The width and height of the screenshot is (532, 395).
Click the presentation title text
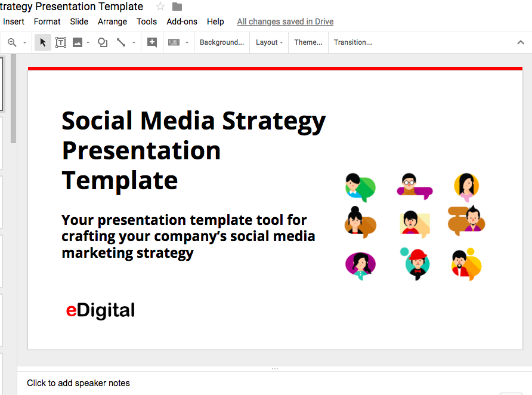(72, 7)
